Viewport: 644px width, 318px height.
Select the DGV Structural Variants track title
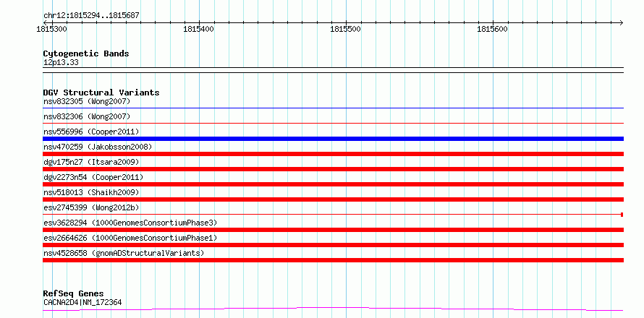pos(101,93)
